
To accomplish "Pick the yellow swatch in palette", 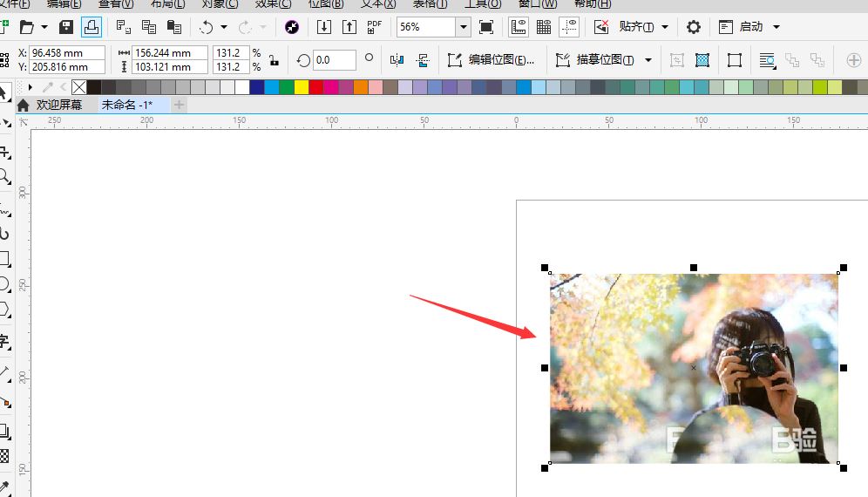I will pyautogui.click(x=302, y=87).
